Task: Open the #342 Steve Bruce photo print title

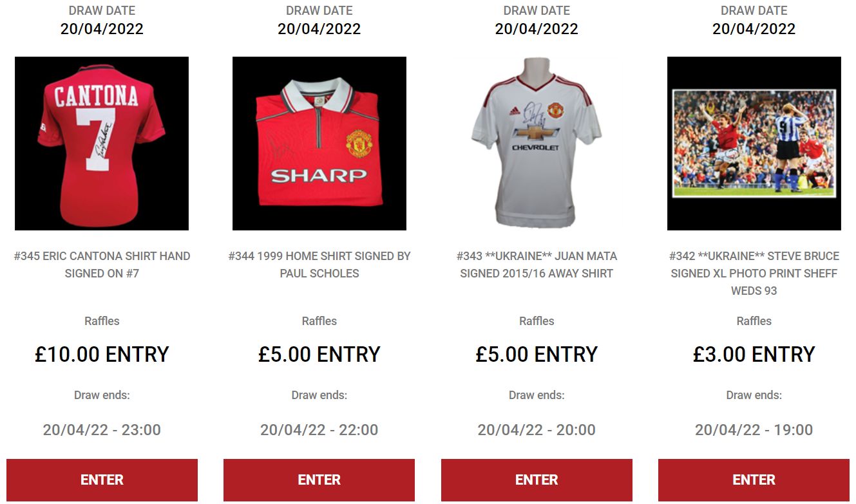Action: pos(754,274)
